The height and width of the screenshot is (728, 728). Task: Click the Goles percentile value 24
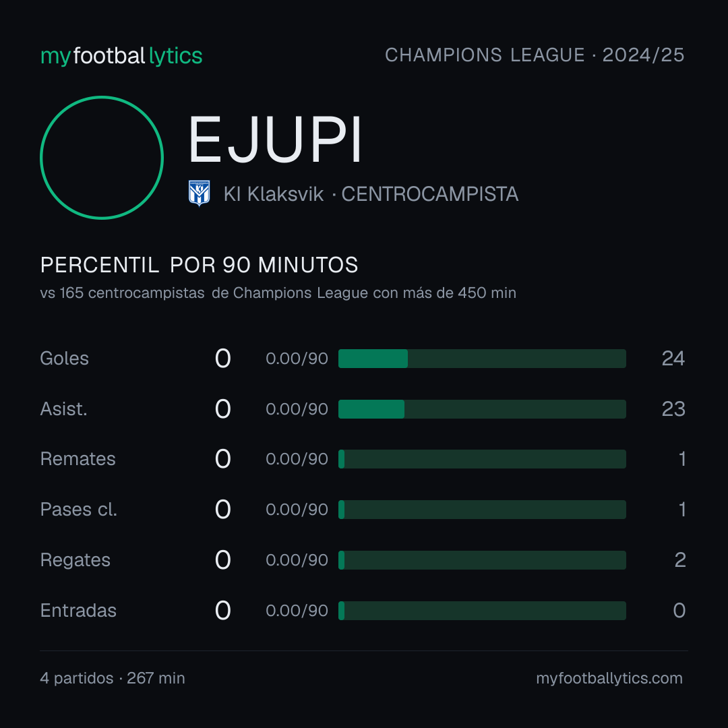click(x=673, y=359)
